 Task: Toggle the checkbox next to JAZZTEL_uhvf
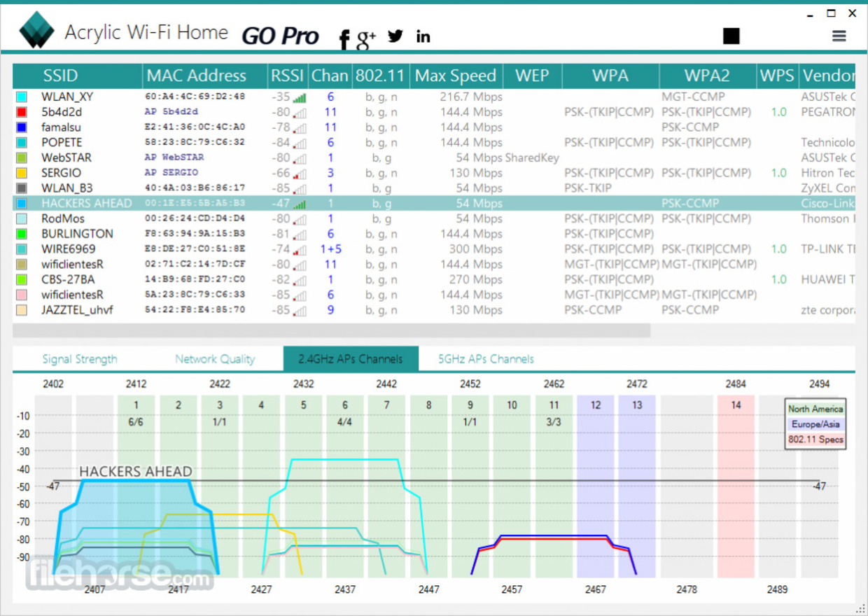click(21, 309)
